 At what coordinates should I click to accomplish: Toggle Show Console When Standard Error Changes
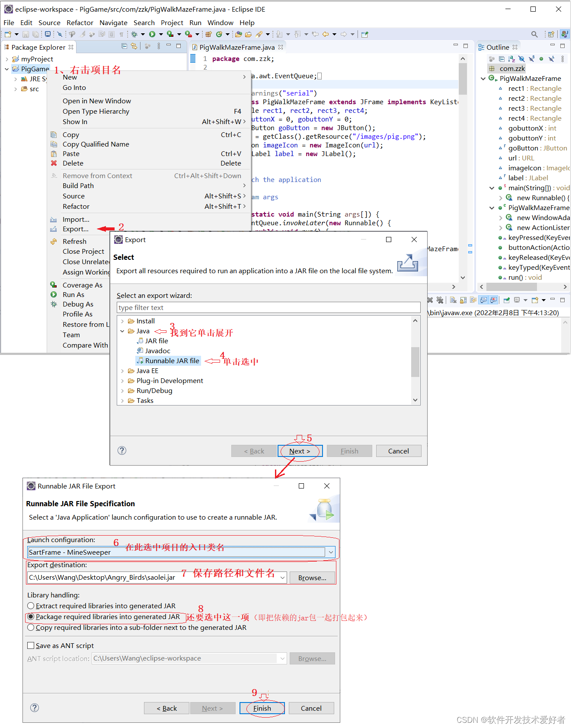click(x=493, y=300)
